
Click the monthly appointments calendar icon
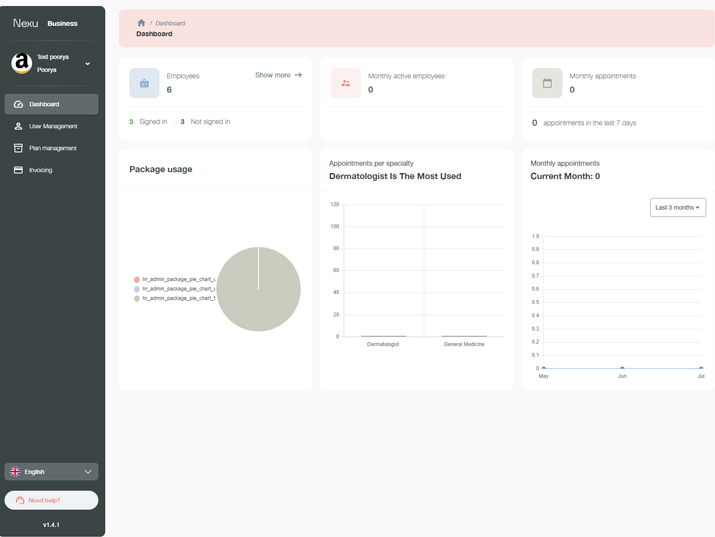click(547, 83)
